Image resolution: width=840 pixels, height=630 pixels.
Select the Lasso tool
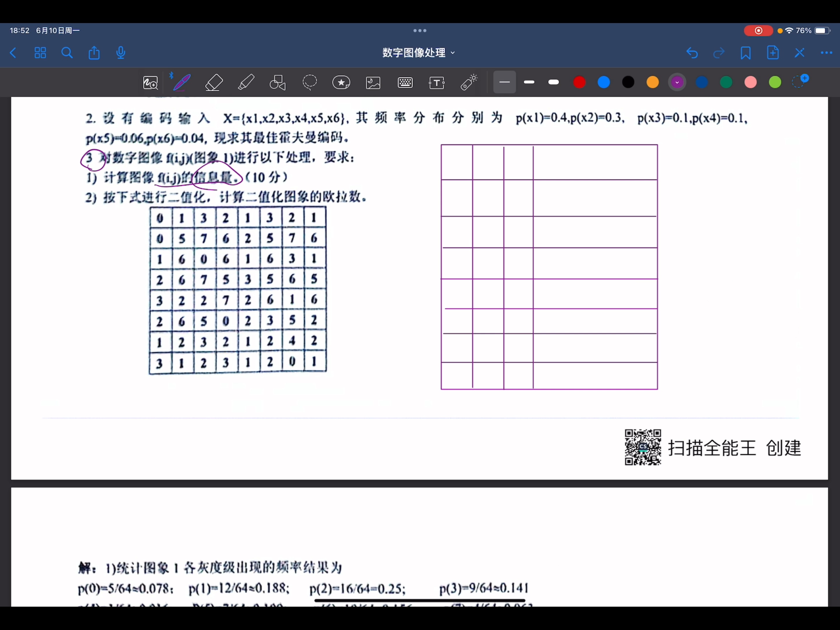[309, 83]
